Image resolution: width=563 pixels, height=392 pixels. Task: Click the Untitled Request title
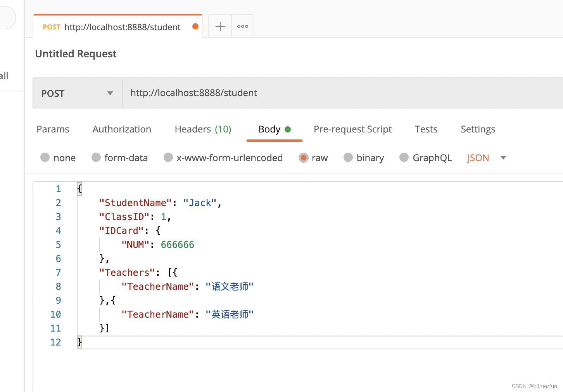[76, 54]
